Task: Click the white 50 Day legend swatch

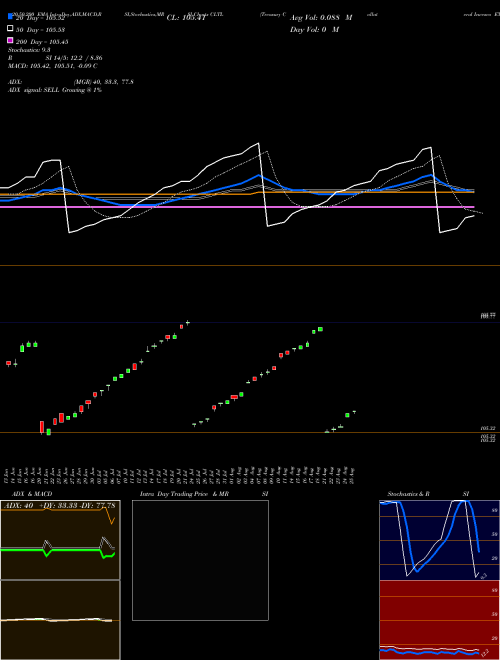Action: 10,28
